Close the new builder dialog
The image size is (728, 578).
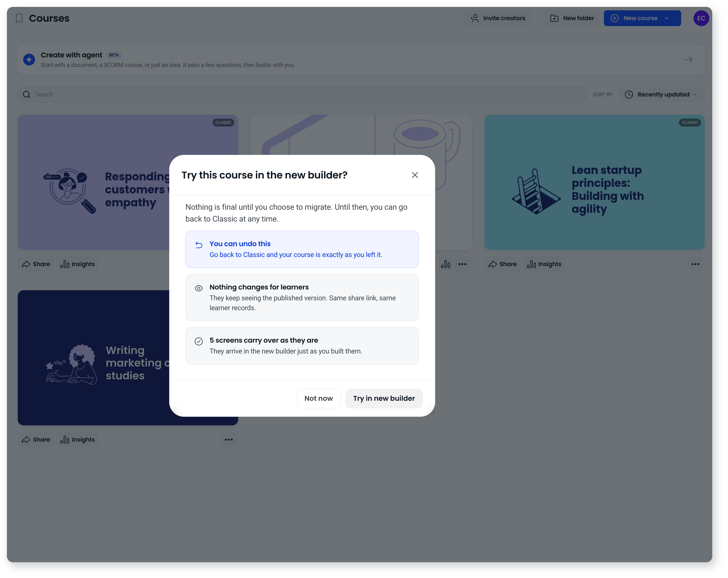tap(415, 175)
